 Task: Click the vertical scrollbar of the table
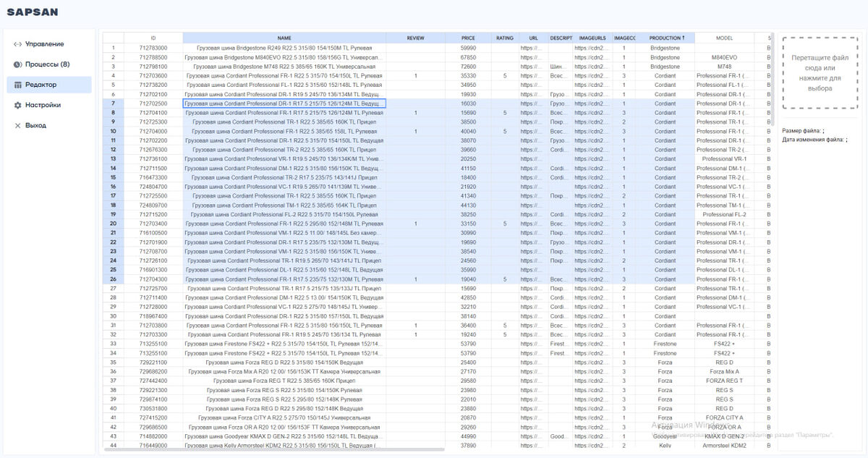pos(771,80)
